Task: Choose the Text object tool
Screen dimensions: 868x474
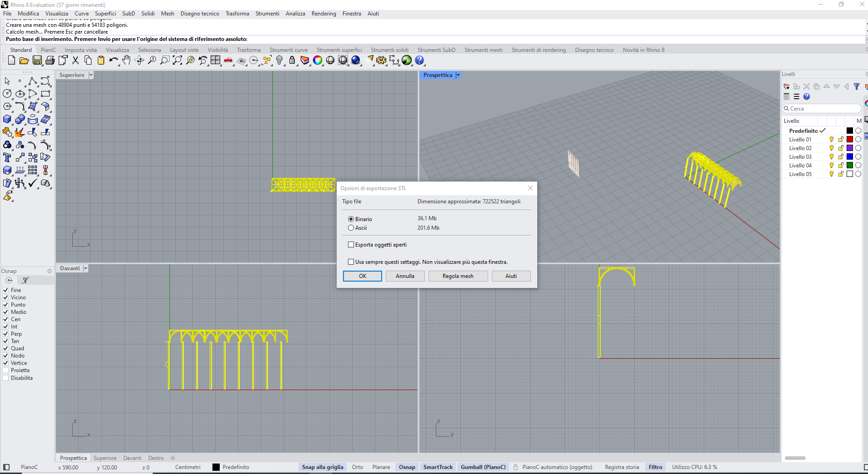Action: pos(7,158)
